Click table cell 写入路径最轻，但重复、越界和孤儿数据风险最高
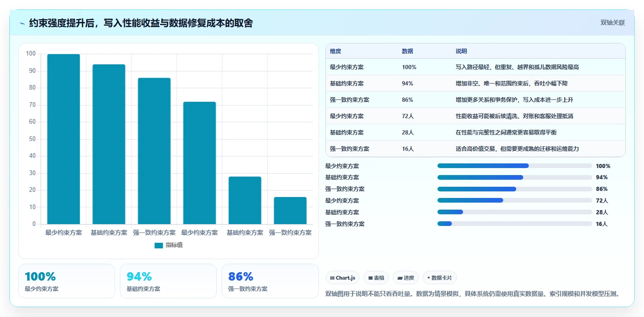 point(517,67)
